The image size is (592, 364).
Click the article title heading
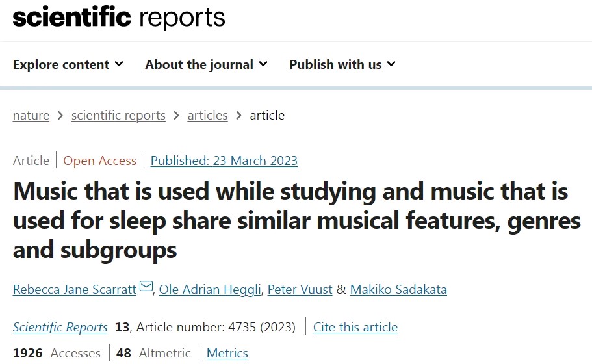290,221
